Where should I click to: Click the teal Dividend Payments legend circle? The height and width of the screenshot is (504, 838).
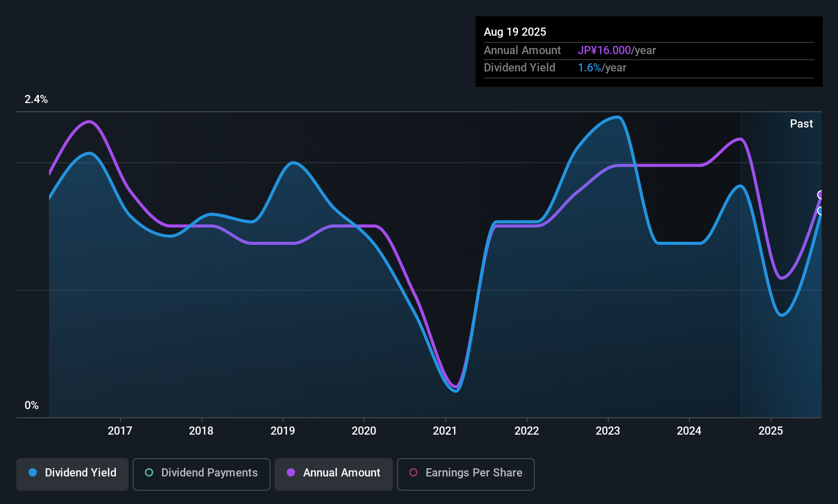click(x=149, y=472)
